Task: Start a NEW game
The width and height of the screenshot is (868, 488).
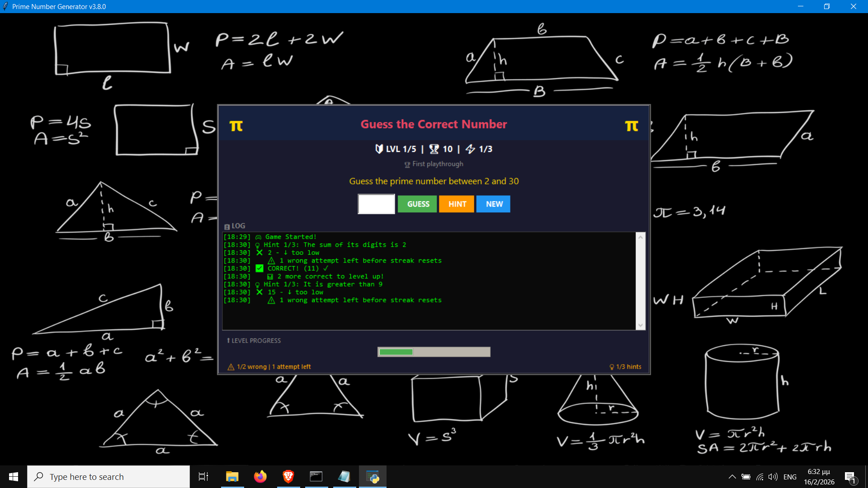Action: 493,204
